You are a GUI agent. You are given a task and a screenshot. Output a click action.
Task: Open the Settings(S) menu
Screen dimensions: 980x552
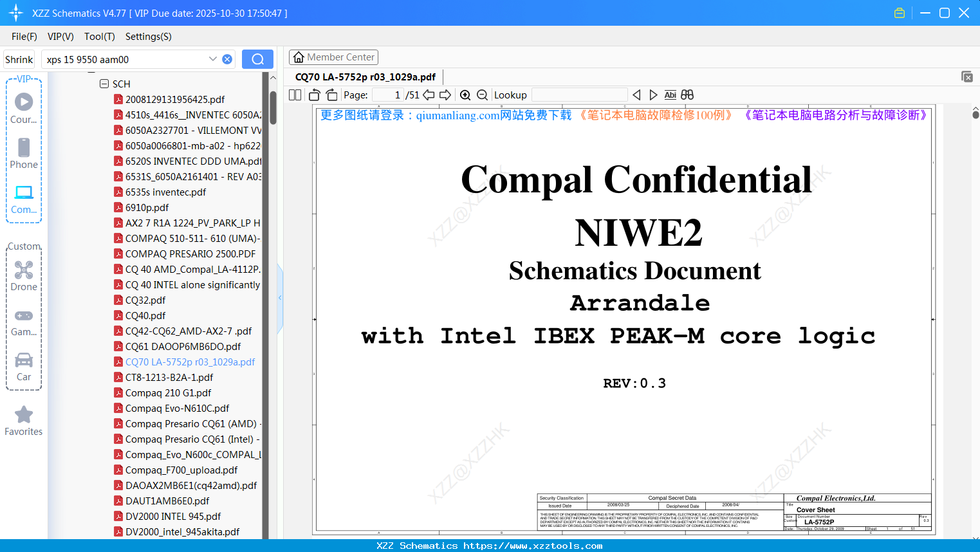point(149,37)
